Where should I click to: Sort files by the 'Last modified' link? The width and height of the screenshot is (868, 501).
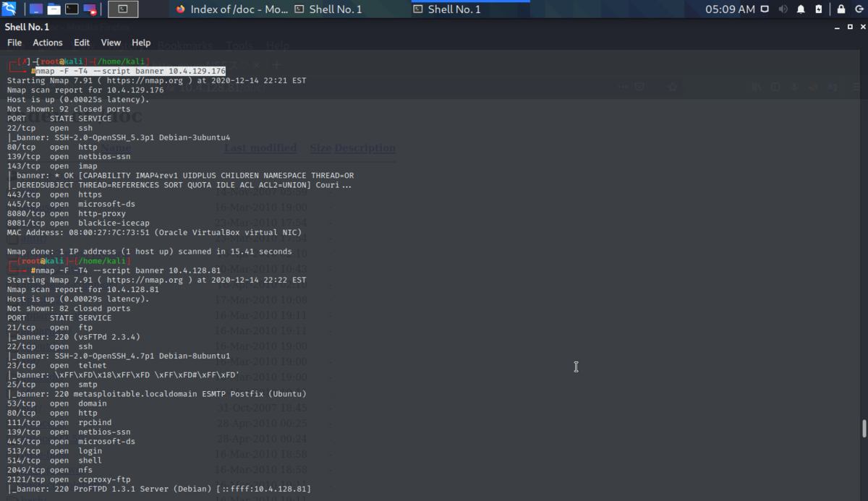[x=260, y=147]
